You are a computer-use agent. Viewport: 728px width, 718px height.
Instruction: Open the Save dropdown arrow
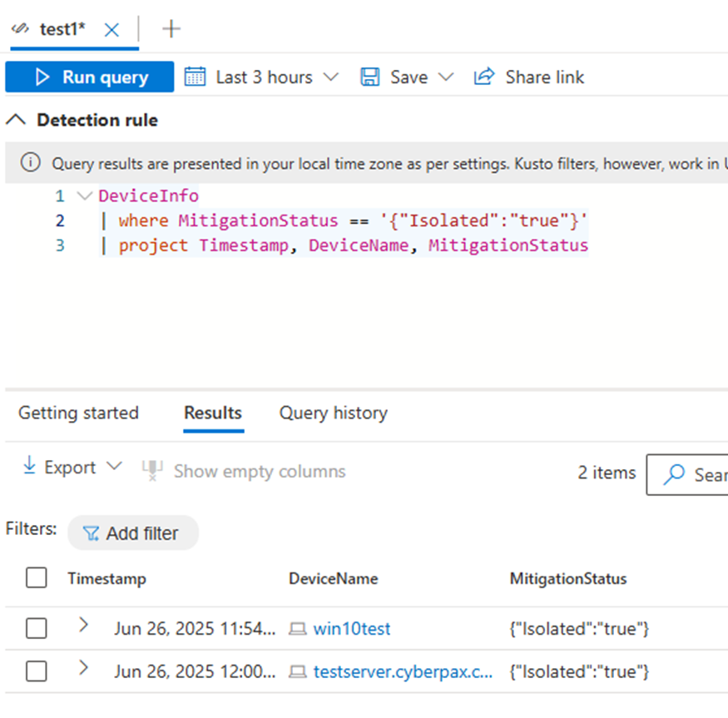[x=446, y=77]
